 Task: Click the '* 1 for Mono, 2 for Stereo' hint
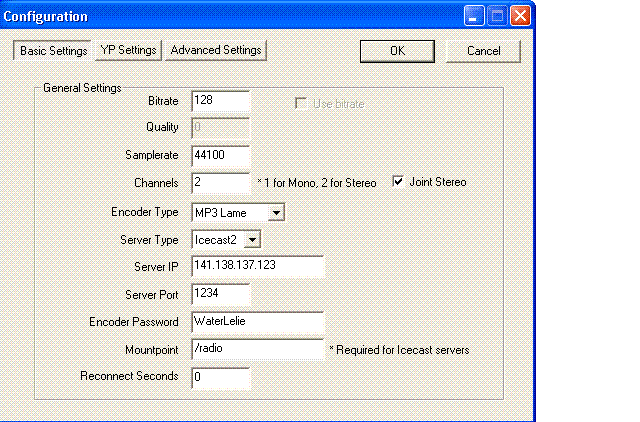pos(317,183)
